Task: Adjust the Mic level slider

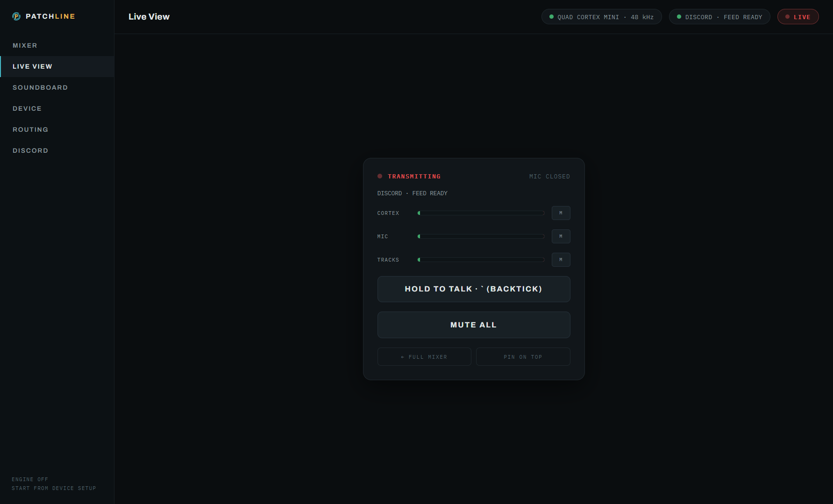Action: (x=481, y=236)
